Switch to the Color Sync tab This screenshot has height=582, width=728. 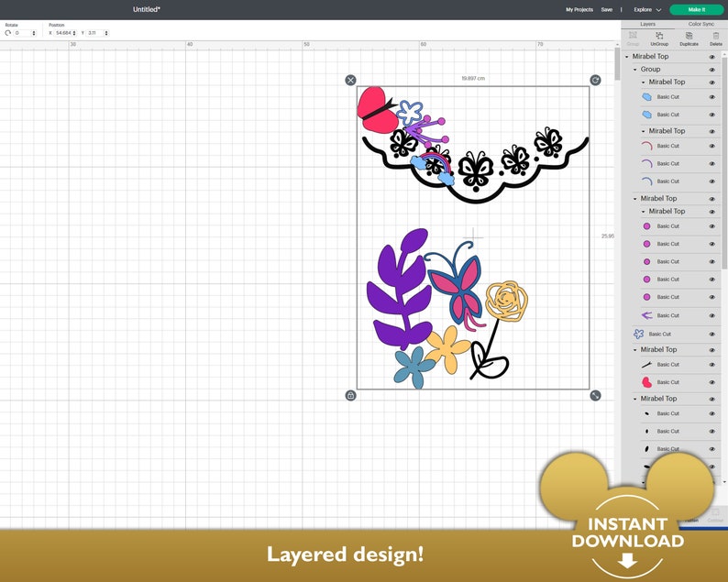[x=701, y=24]
